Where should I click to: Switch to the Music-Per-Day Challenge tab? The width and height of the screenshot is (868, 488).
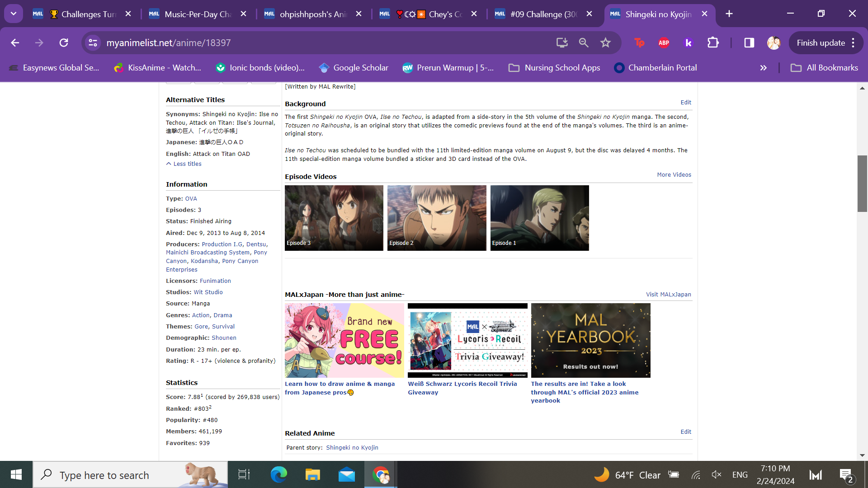(x=198, y=14)
